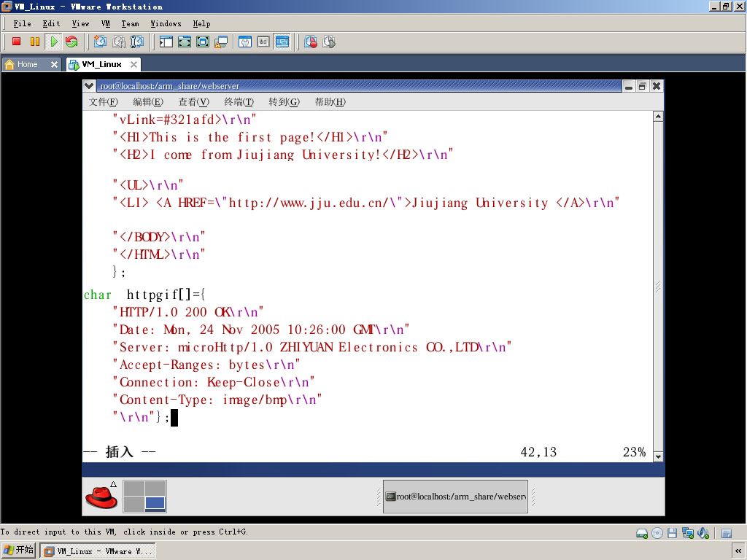Select the Console view icon
The width and height of the screenshot is (747, 560).
pos(282,42)
